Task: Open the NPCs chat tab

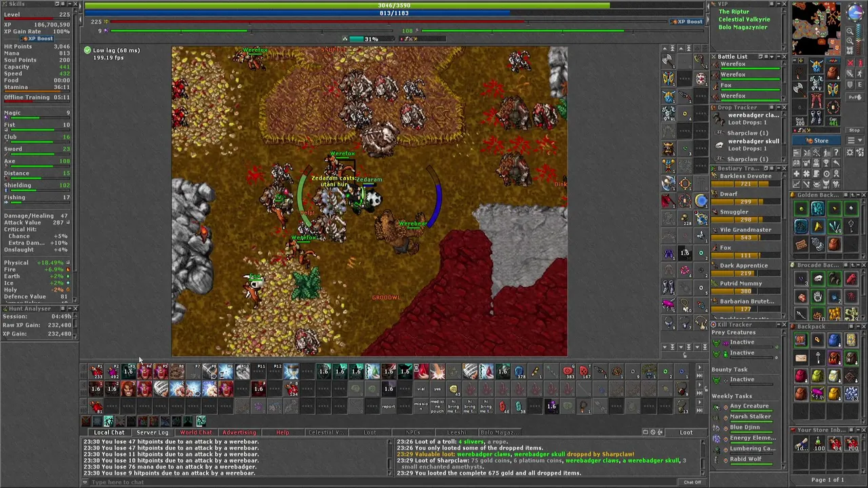Action: 412,432
